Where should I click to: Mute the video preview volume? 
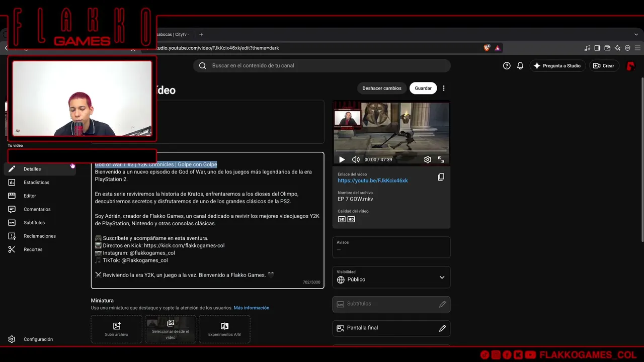[356, 159]
